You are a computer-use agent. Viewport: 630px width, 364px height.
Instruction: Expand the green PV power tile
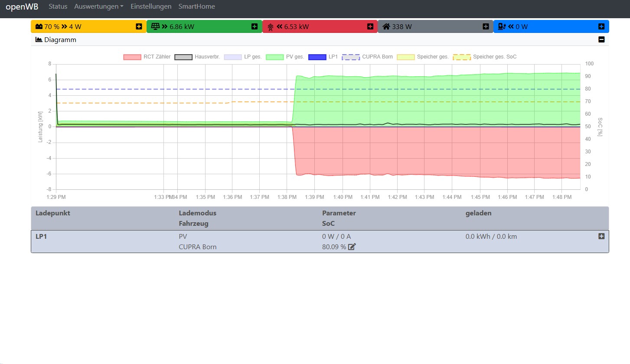(x=255, y=26)
